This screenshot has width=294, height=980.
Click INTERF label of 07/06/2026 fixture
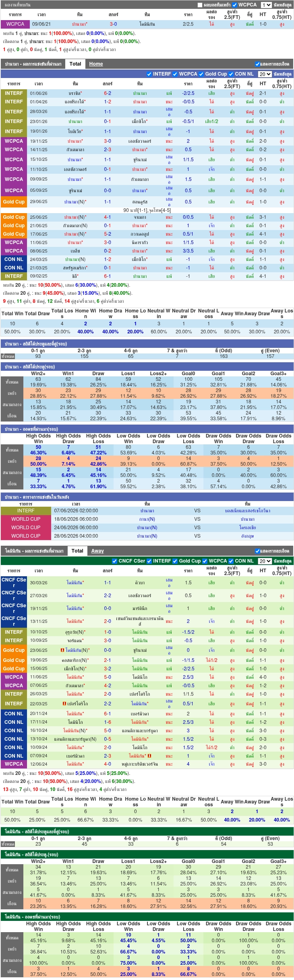click(26, 511)
